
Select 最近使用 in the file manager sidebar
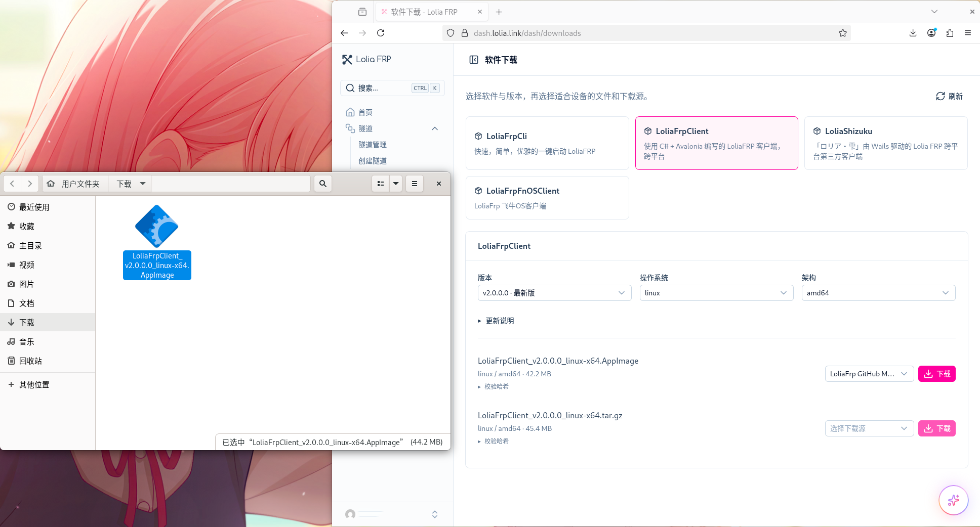(48, 207)
